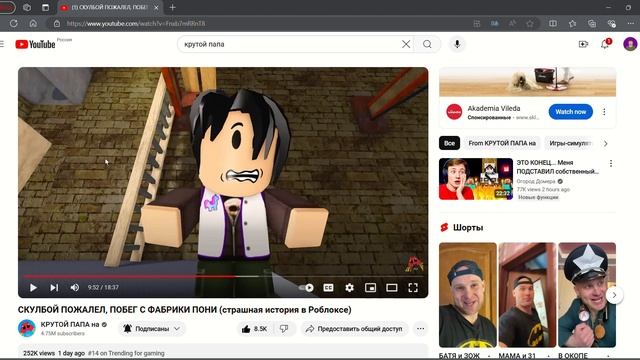Toggle theater mode
Screen dimensions: 640x360
[x=391, y=288]
